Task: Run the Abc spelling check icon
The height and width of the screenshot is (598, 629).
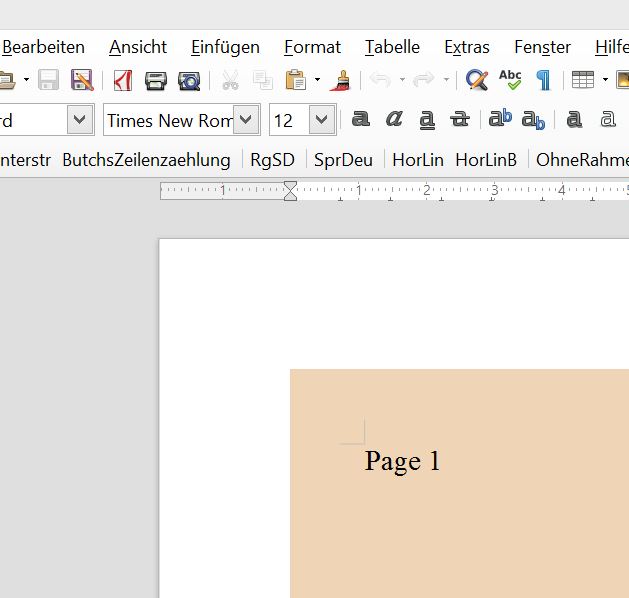Action: pos(510,80)
